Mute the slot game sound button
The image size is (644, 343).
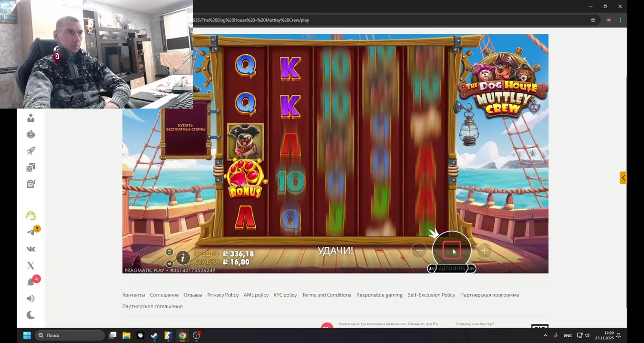[169, 263]
